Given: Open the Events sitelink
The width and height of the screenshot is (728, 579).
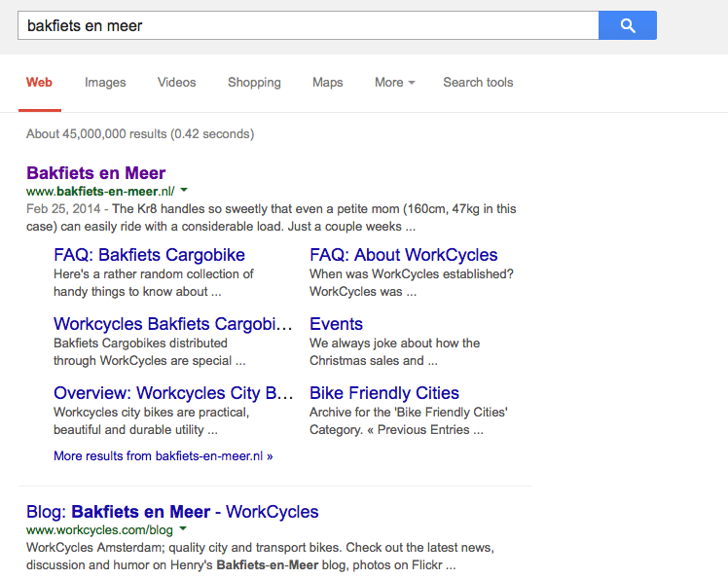Looking at the screenshot, I should pyautogui.click(x=336, y=324).
